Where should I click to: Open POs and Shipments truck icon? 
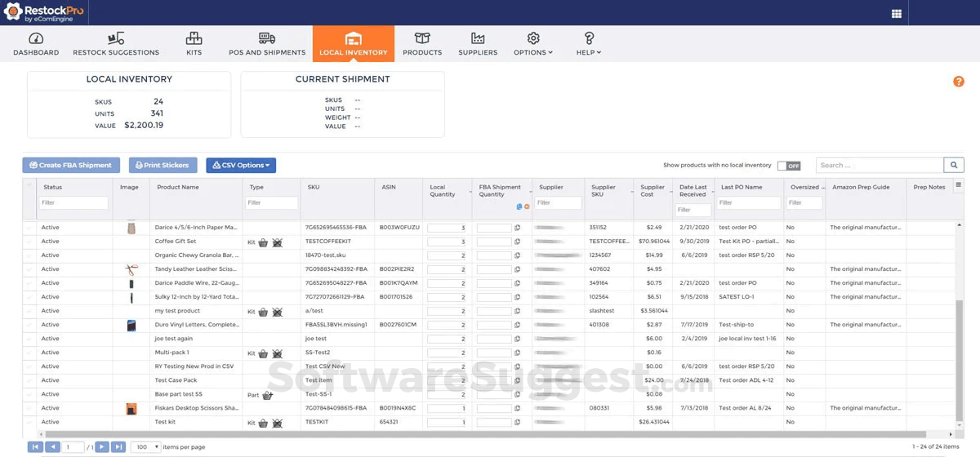(x=267, y=38)
